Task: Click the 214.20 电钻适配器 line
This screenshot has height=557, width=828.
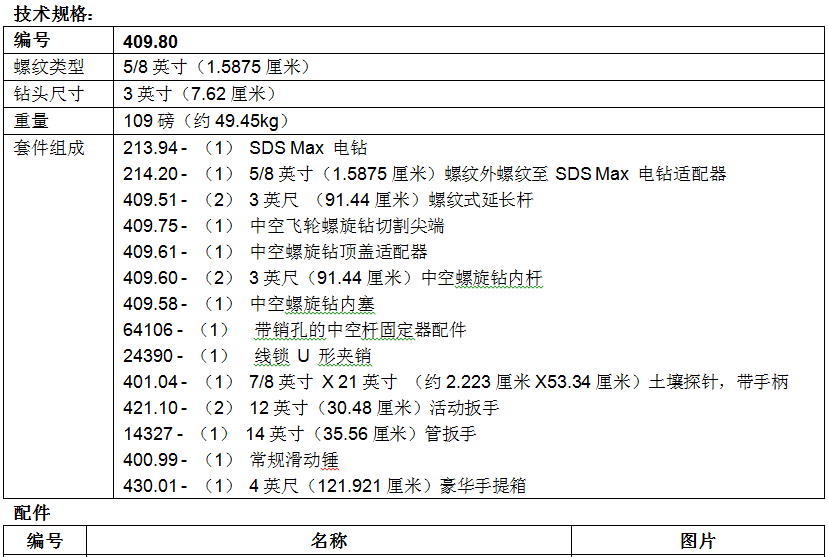Action: coord(424,174)
